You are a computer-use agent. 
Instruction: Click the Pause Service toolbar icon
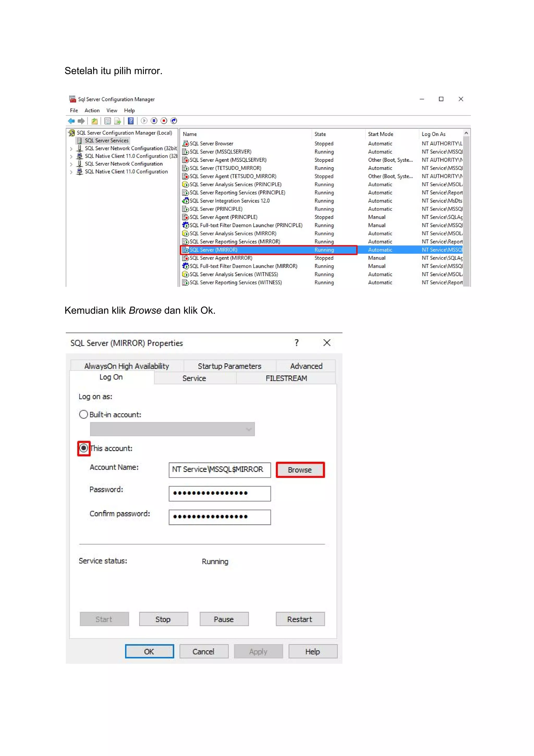pyautogui.click(x=154, y=121)
